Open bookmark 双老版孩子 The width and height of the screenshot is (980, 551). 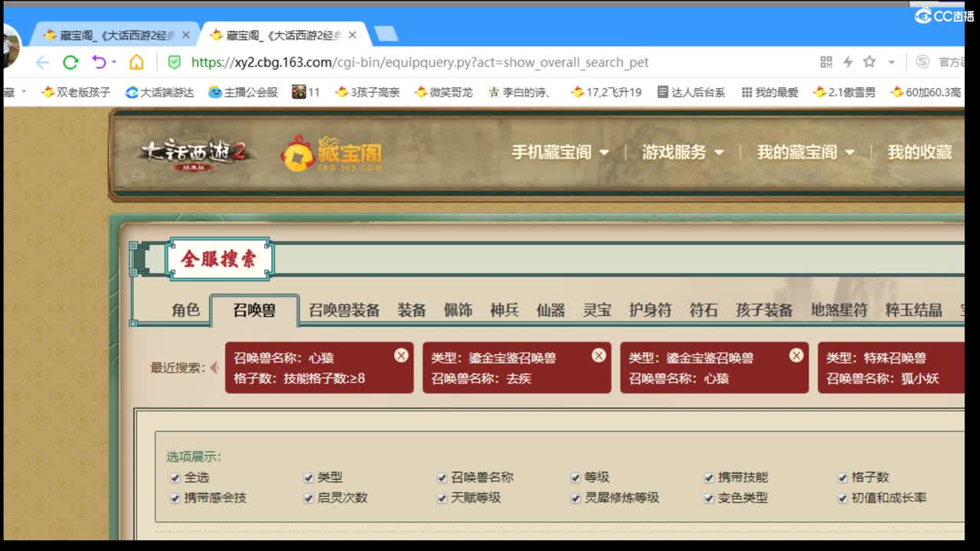[x=76, y=92]
